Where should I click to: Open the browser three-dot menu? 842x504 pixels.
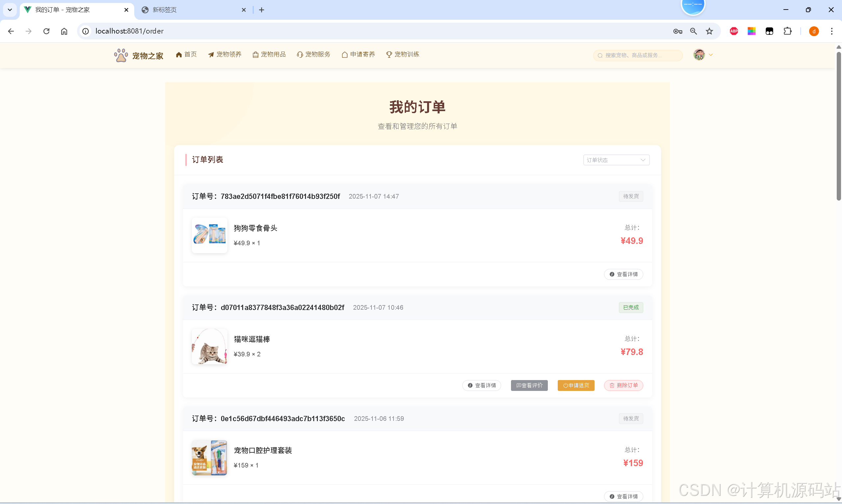click(832, 31)
